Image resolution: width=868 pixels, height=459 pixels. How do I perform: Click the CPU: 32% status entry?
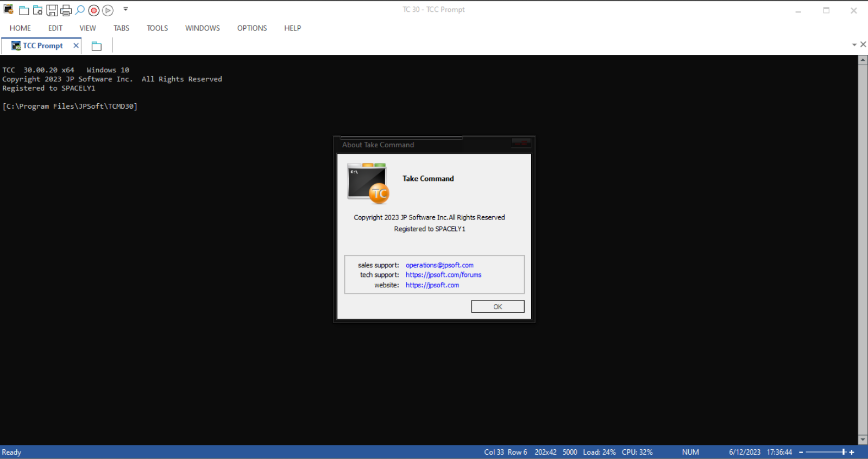pos(637,452)
